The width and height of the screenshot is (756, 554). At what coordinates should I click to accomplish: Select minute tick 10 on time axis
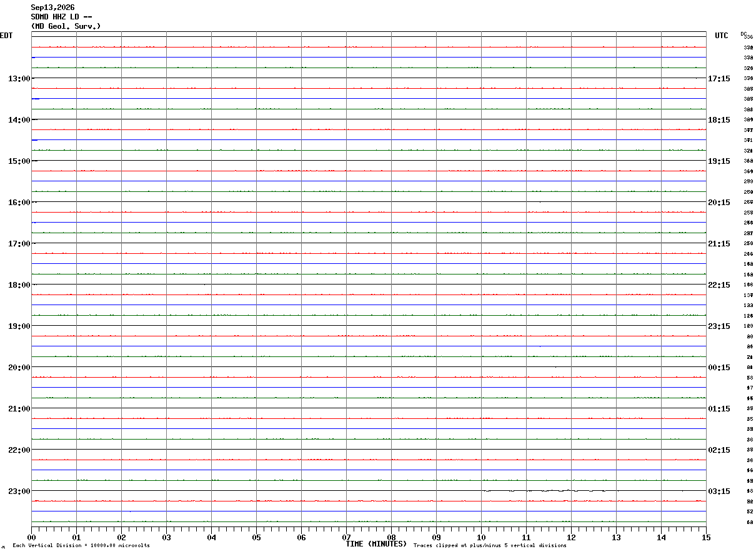[x=481, y=537]
